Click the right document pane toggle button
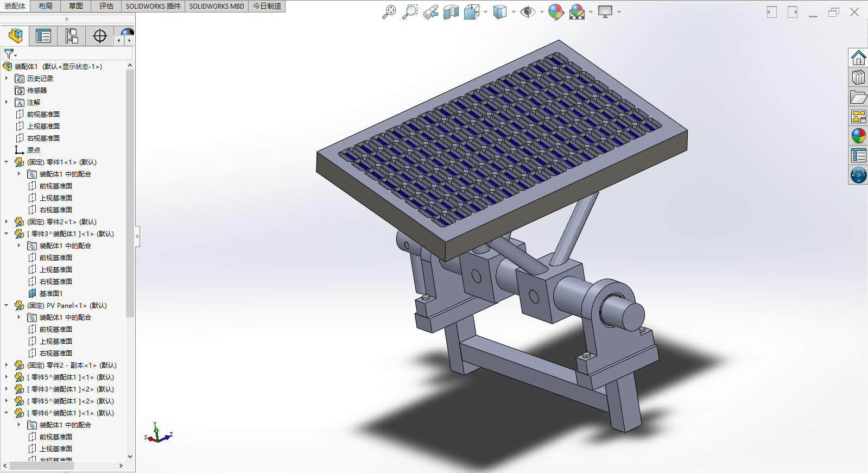The image size is (868, 473). point(793,12)
